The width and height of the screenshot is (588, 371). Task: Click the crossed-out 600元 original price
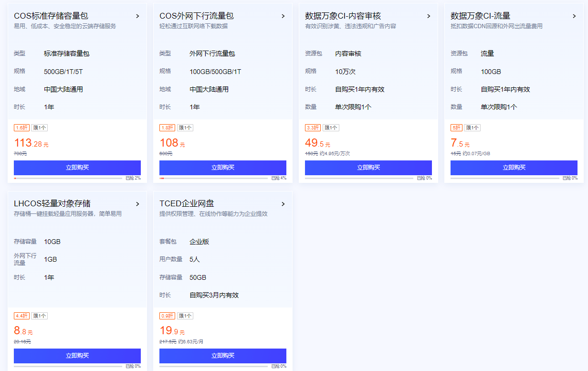click(166, 154)
